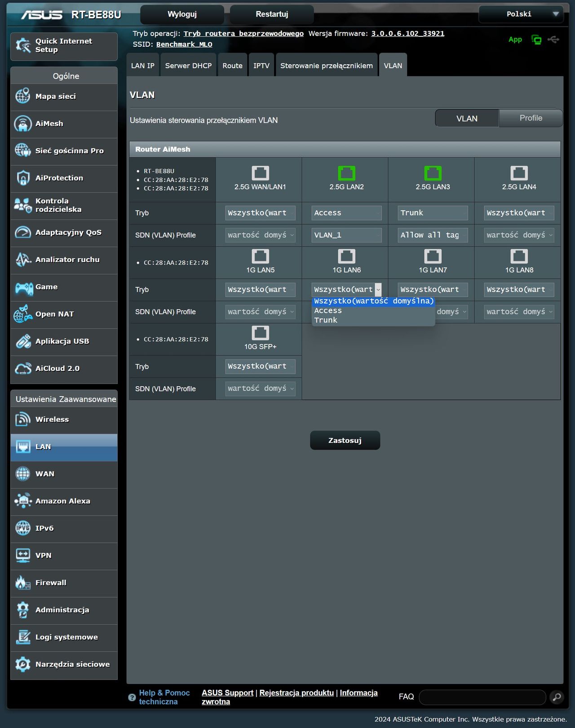575x728 pixels.
Task: Open Aplikacja USB icon
Action: [x=23, y=341]
